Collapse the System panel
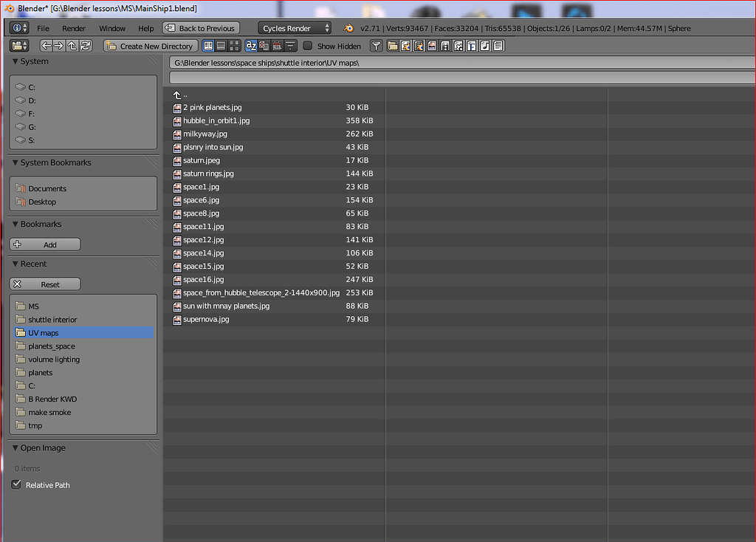Viewport: 756px width, 542px height. click(x=16, y=61)
